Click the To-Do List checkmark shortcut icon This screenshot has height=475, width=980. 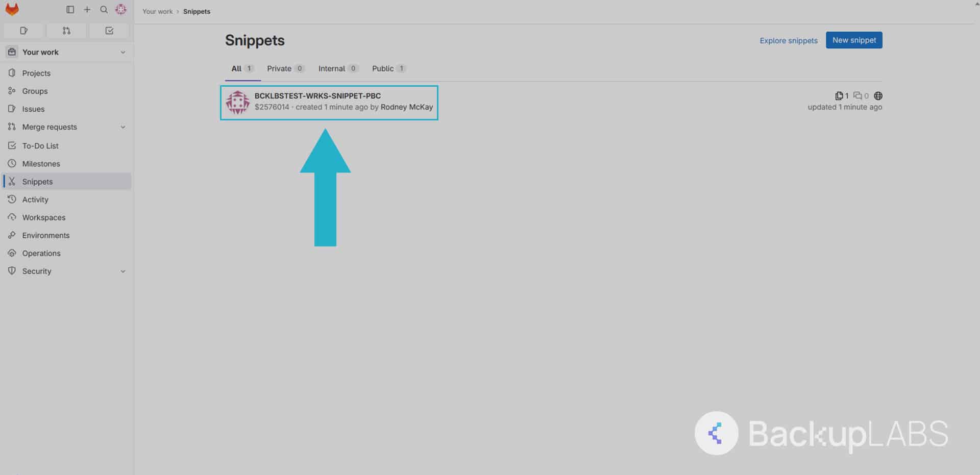[x=108, y=31]
